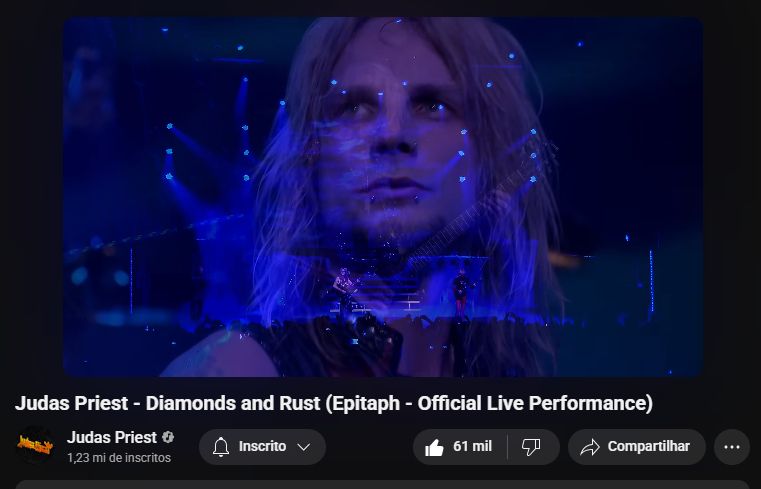Expand the Inscrito chevron dropdown arrow

[304, 447]
